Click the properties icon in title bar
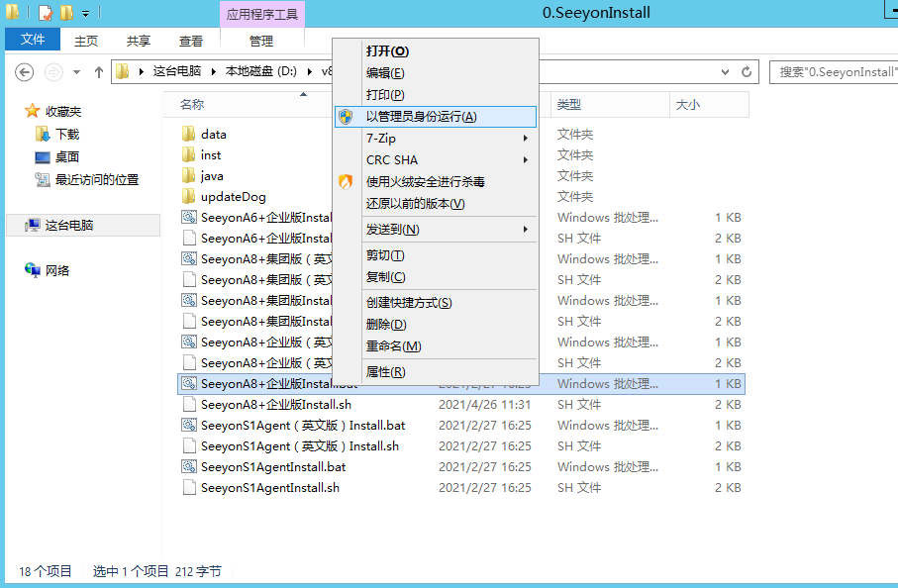 [46, 12]
